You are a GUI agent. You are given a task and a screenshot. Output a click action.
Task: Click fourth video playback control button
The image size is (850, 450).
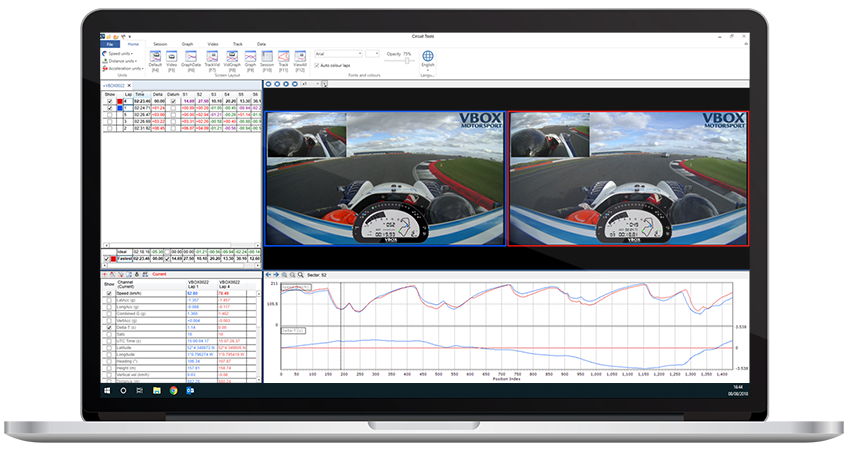coord(294,84)
